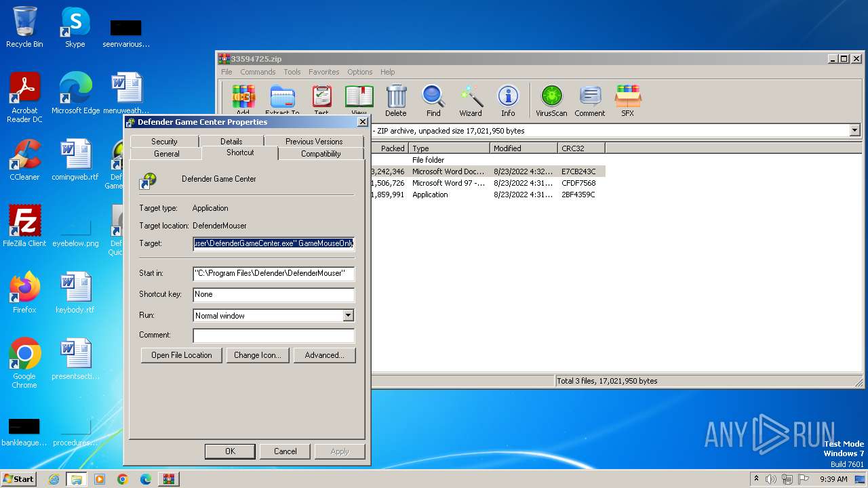Click the Chrome icon in taskbar
The image size is (868, 488).
pyautogui.click(x=123, y=479)
